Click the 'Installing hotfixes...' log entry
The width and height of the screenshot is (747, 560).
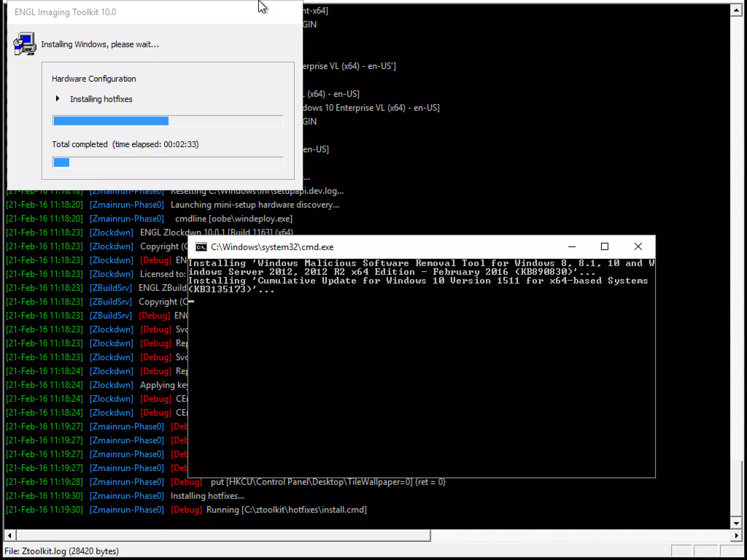tap(208, 496)
